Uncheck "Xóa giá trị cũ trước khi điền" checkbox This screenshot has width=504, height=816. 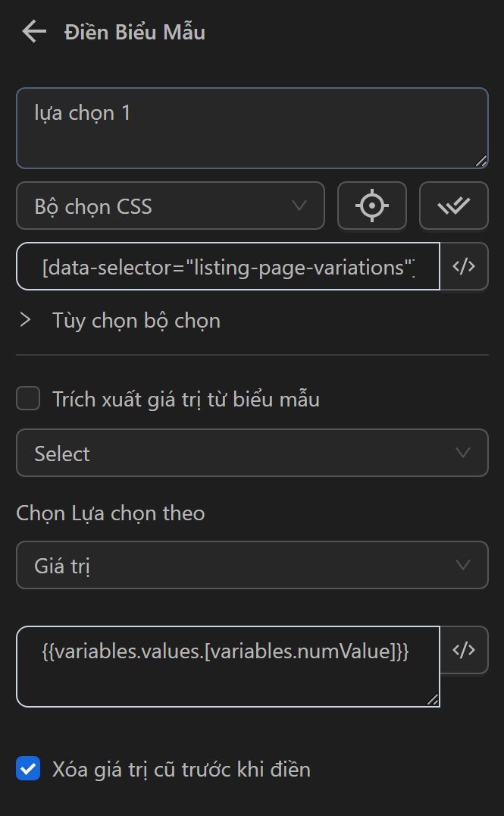click(x=28, y=769)
